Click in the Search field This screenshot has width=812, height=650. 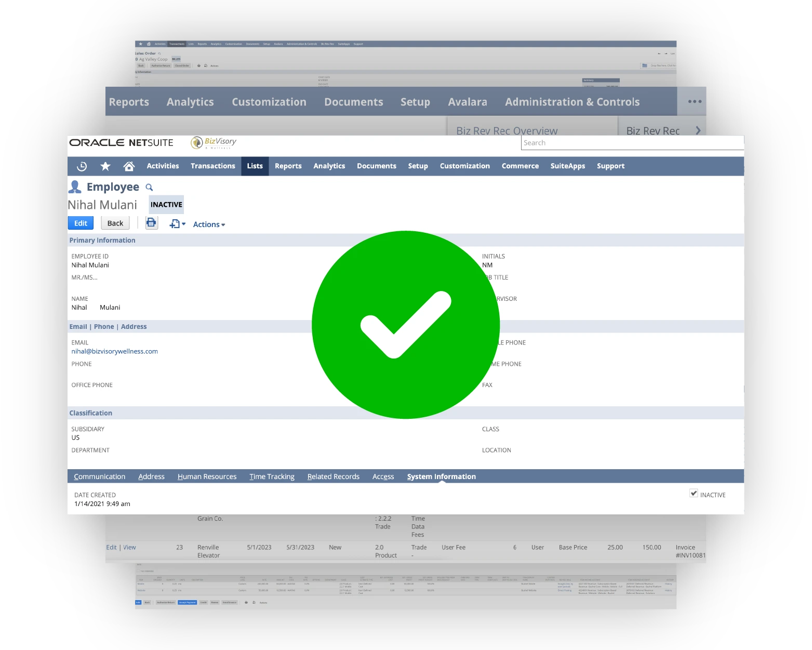point(632,143)
